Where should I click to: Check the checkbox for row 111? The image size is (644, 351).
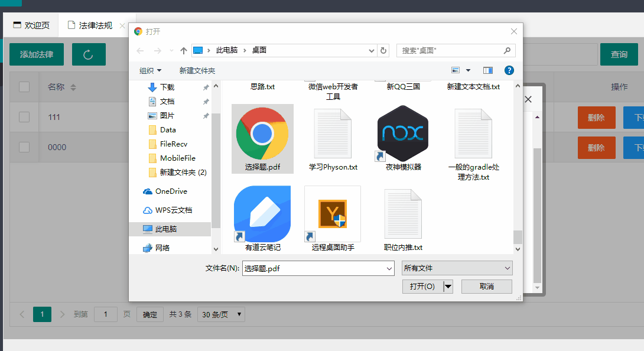pyautogui.click(x=24, y=117)
